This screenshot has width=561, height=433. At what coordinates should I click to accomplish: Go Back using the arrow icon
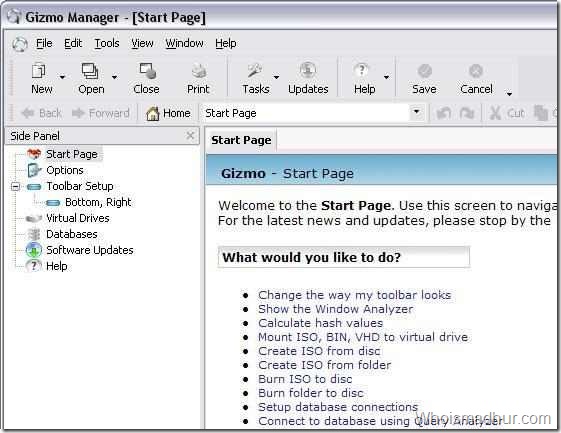click(x=28, y=113)
